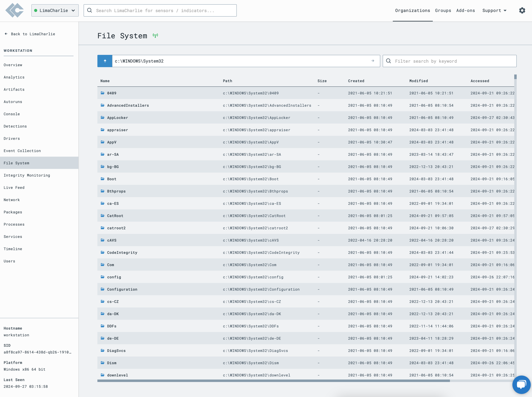Click folder icon for CatRoot
The height and width of the screenshot is (397, 532).
102,216
